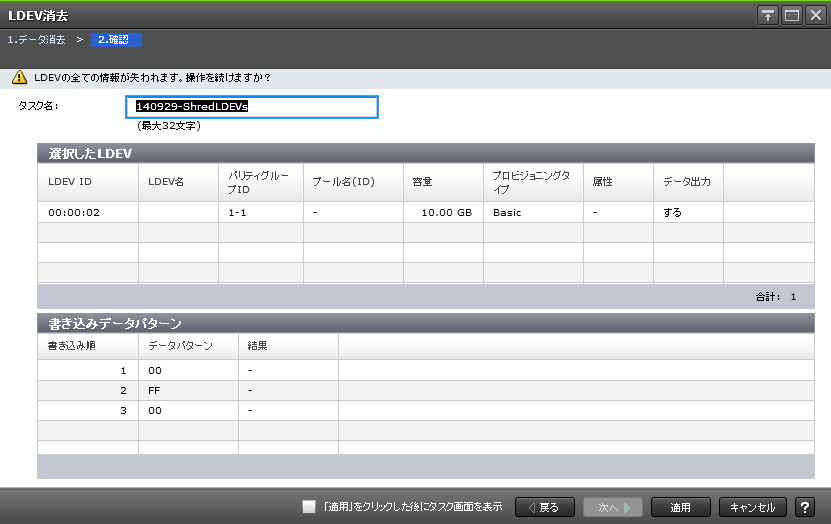Image resolution: width=831 pixels, height=524 pixels.
Task: Select the LDEV row 00:00:02
Action: click(x=87, y=212)
